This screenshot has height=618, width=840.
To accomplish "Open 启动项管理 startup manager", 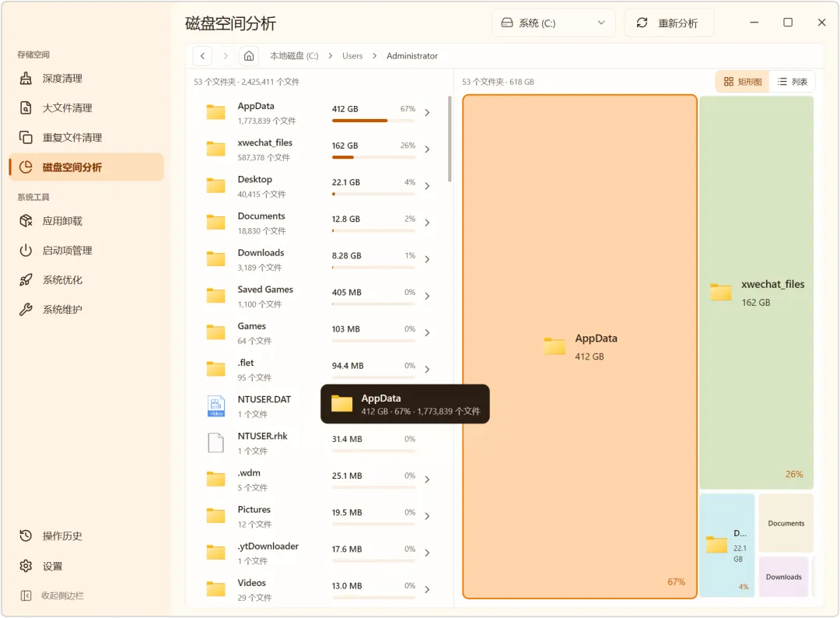I will [x=86, y=251].
